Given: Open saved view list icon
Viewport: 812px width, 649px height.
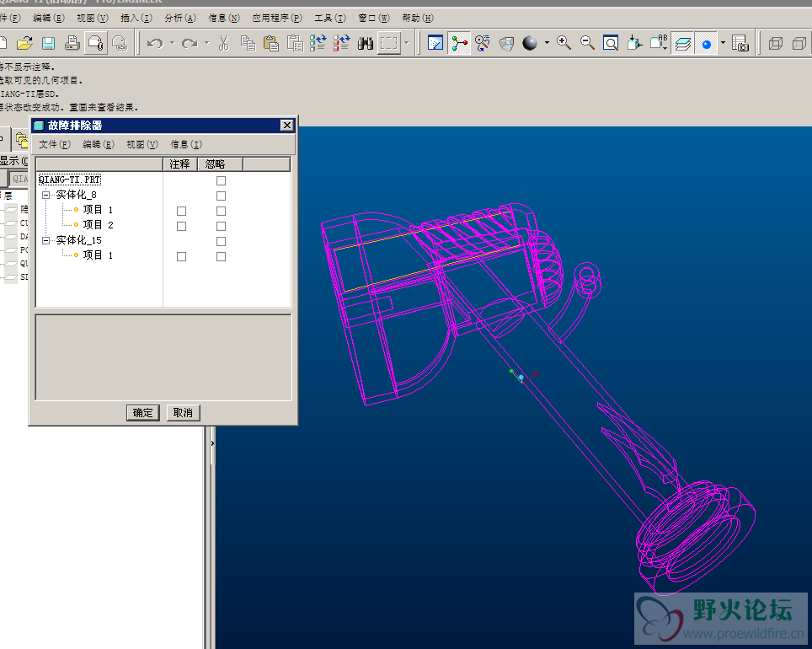Looking at the screenshot, I should [x=658, y=43].
